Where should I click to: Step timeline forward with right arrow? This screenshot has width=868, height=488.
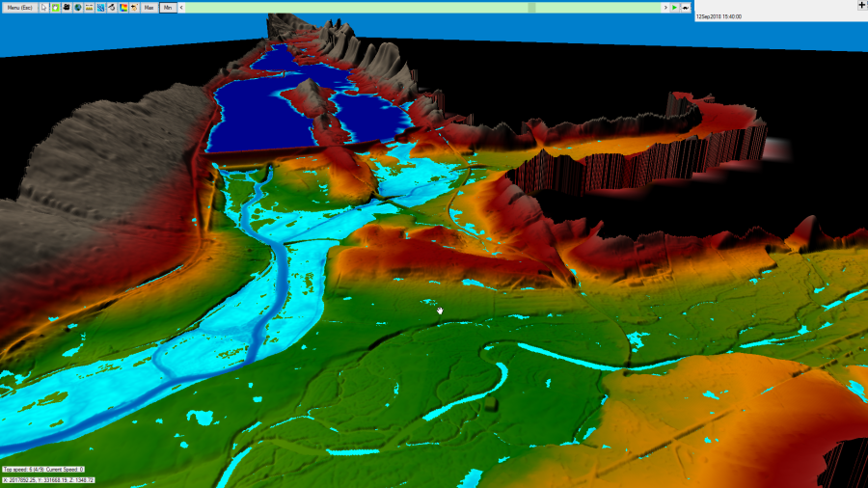coord(665,7)
